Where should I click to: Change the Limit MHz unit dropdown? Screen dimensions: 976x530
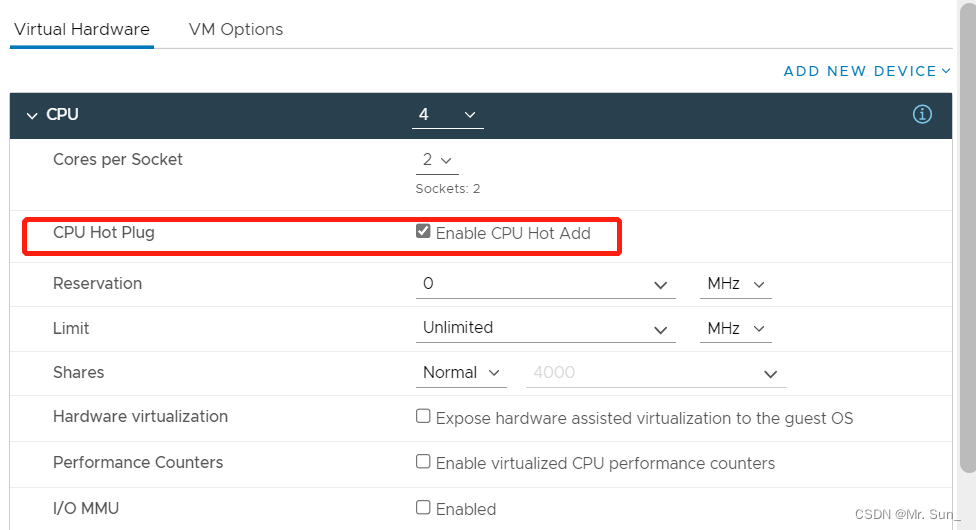point(735,328)
